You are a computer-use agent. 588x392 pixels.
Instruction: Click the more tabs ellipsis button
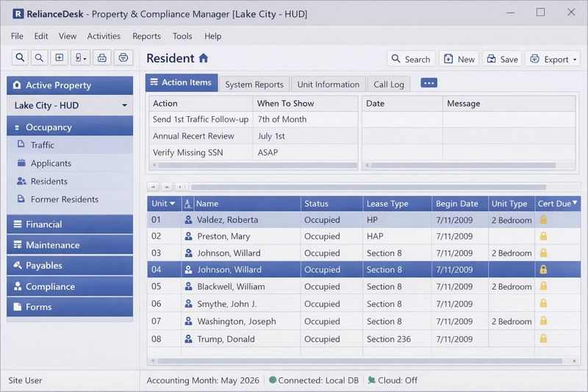pyautogui.click(x=429, y=83)
